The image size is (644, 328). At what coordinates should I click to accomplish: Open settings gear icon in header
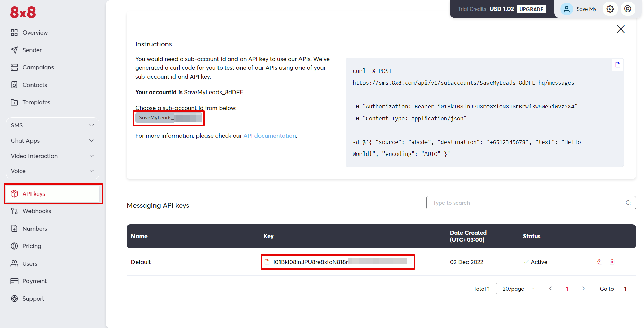610,9
